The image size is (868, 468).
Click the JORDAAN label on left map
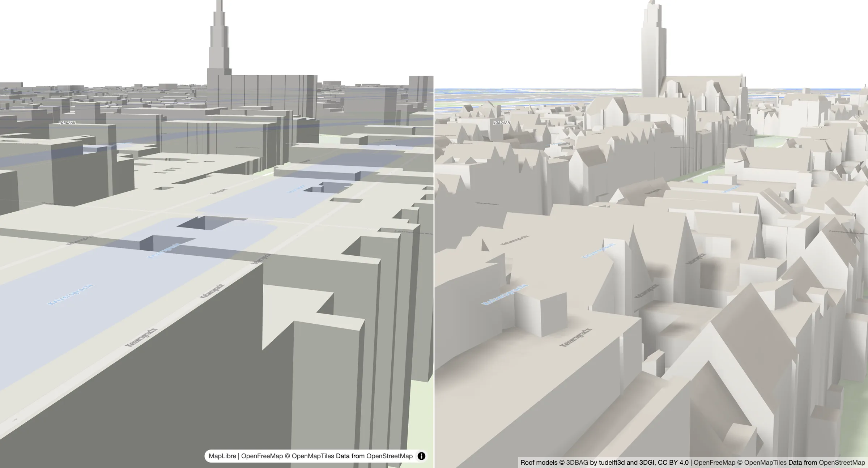(x=68, y=123)
